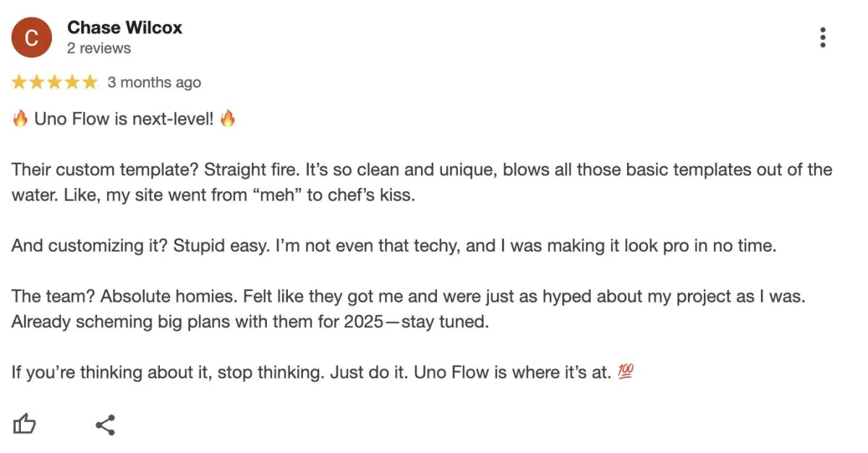Click the "3 months ago" timestamp
The width and height of the screenshot is (868, 453).
click(154, 82)
